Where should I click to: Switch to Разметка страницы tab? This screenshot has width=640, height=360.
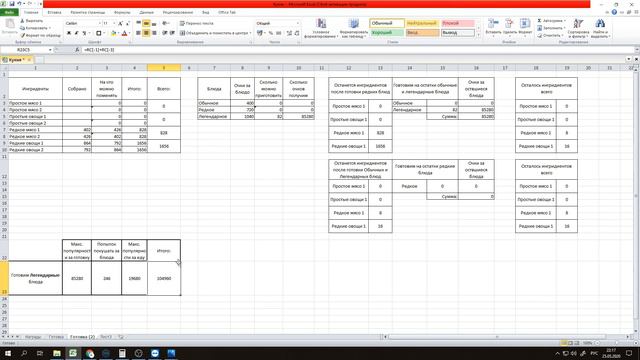87,13
